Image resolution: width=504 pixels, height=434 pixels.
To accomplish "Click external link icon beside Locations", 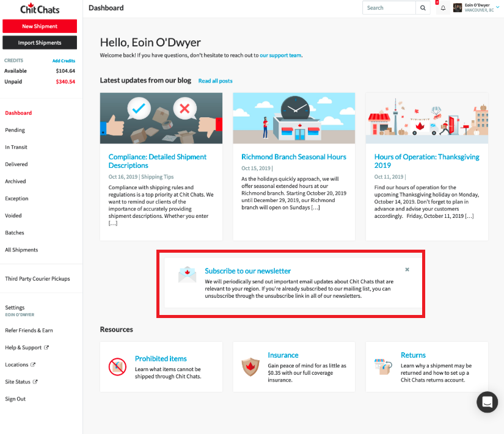I will [x=33, y=364].
